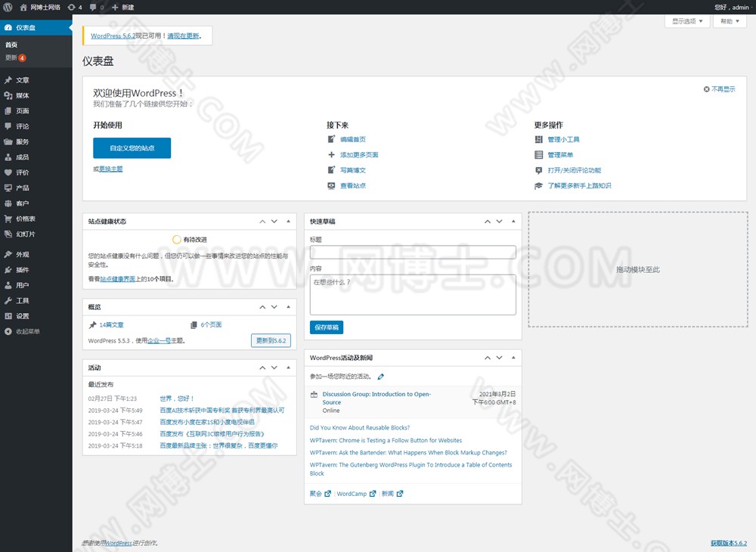Click the 页面 pages icon in the sidebar
This screenshot has height=552, width=756.
pos(8,111)
